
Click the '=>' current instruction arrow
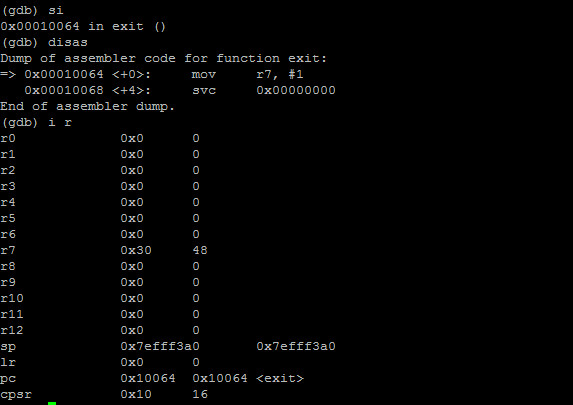(8, 75)
